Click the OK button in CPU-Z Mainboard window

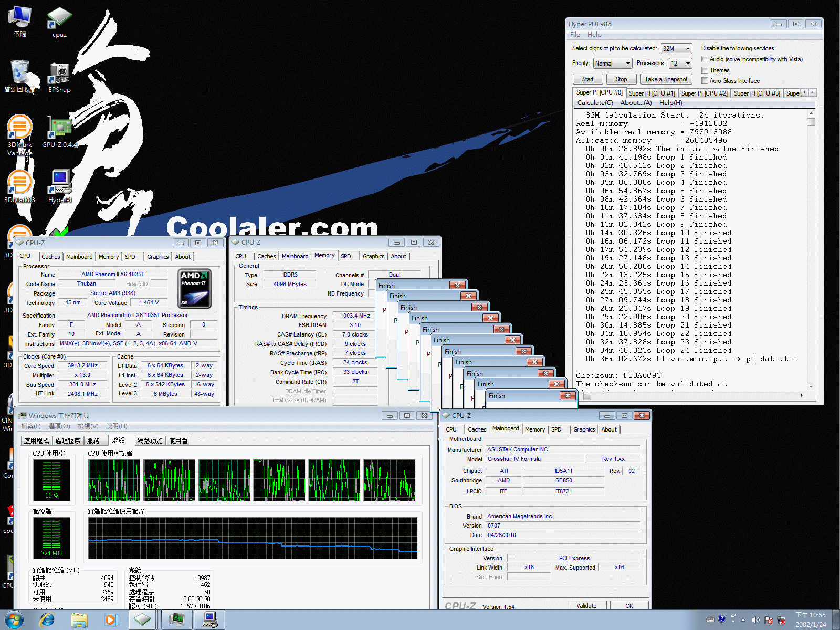[x=629, y=606]
